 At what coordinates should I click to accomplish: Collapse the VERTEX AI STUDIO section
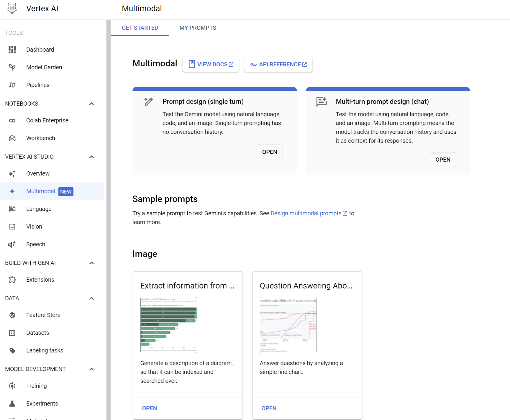(x=91, y=157)
